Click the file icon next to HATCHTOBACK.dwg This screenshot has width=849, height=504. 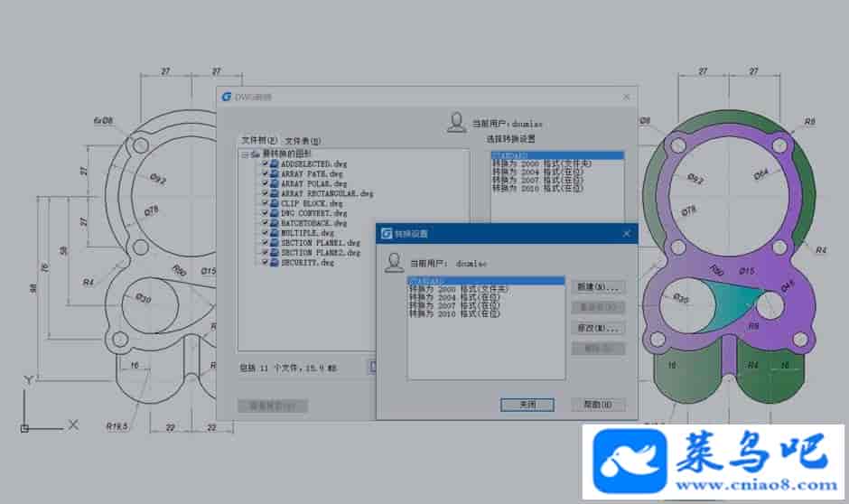click(x=275, y=223)
